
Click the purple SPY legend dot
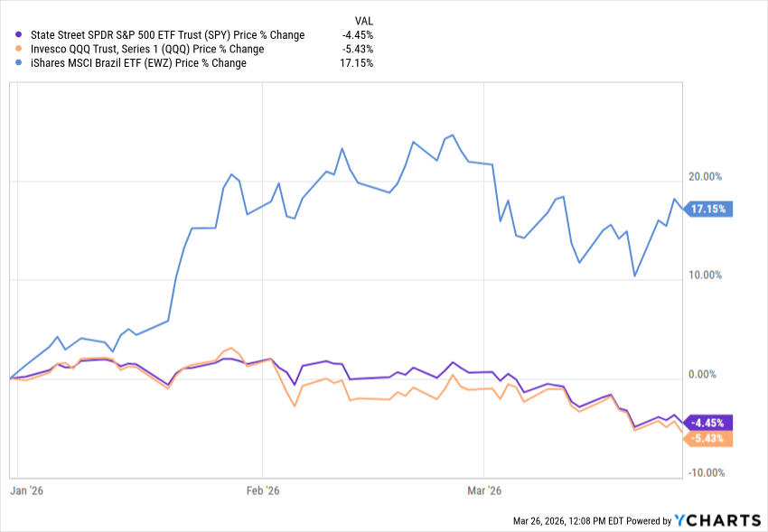click(20, 35)
